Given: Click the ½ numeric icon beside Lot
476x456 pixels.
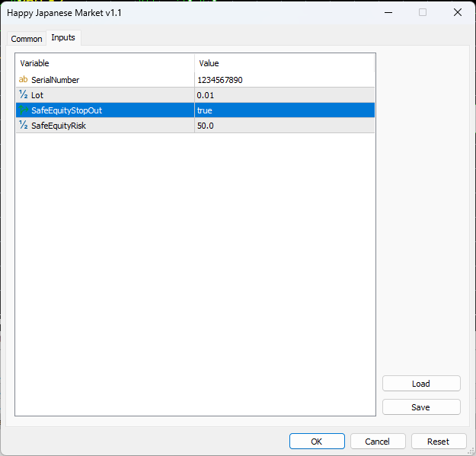Looking at the screenshot, I should 23,95.
